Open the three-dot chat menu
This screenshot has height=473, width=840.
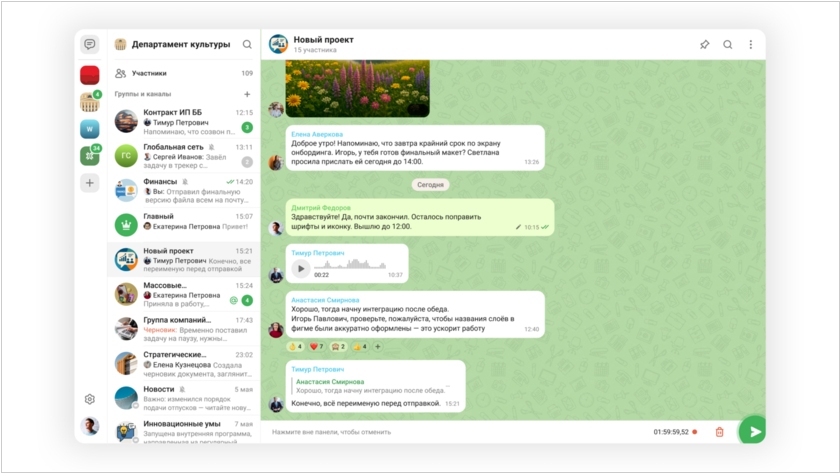[751, 44]
